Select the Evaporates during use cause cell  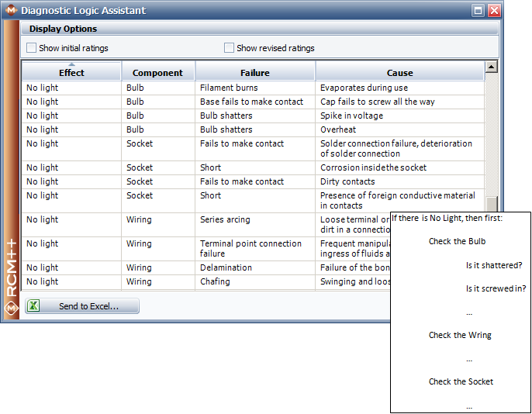pyautogui.click(x=364, y=88)
